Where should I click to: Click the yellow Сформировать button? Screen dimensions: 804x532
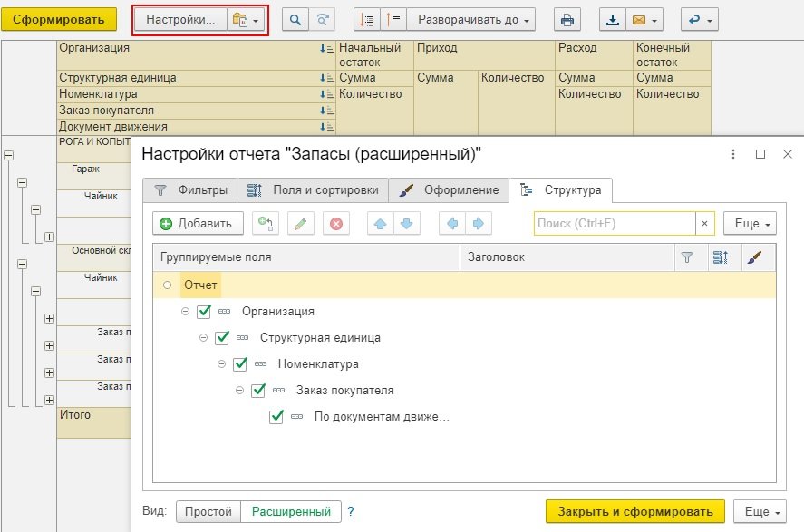click(58, 19)
